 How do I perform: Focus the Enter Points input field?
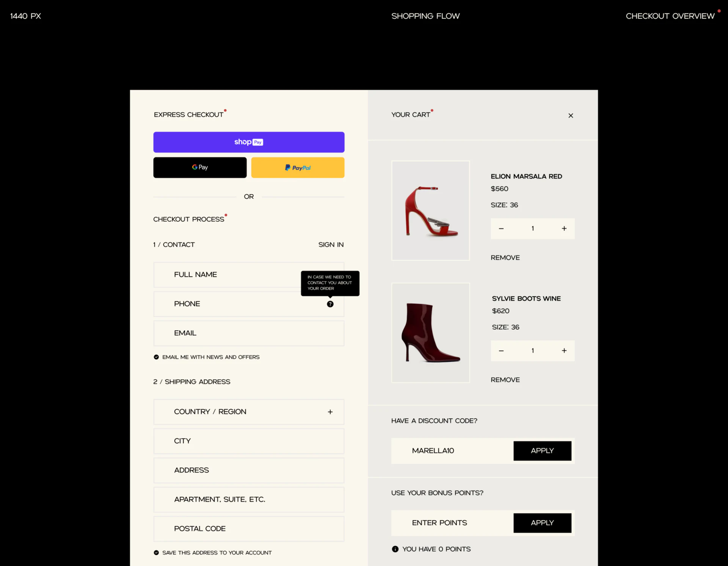[452, 523]
